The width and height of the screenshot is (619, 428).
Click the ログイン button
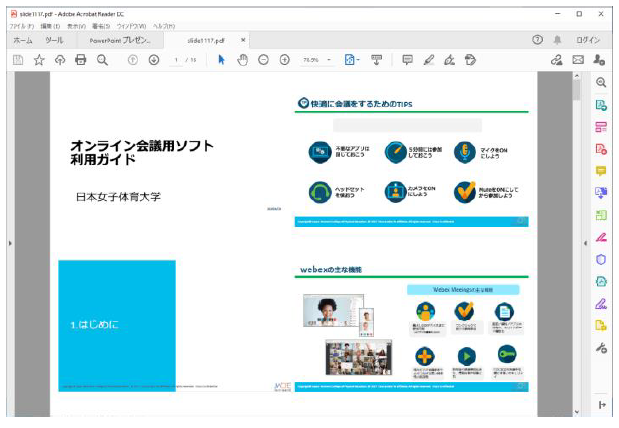588,39
